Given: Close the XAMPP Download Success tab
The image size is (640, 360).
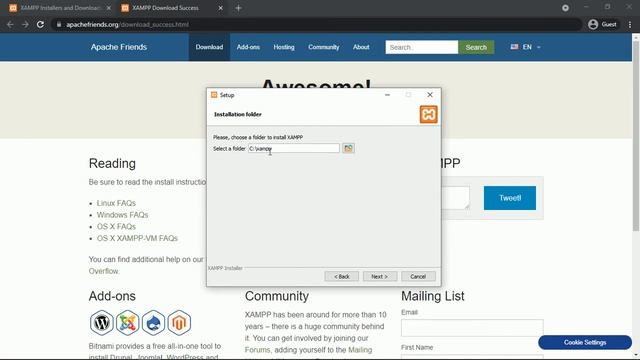Looking at the screenshot, I should [220, 8].
